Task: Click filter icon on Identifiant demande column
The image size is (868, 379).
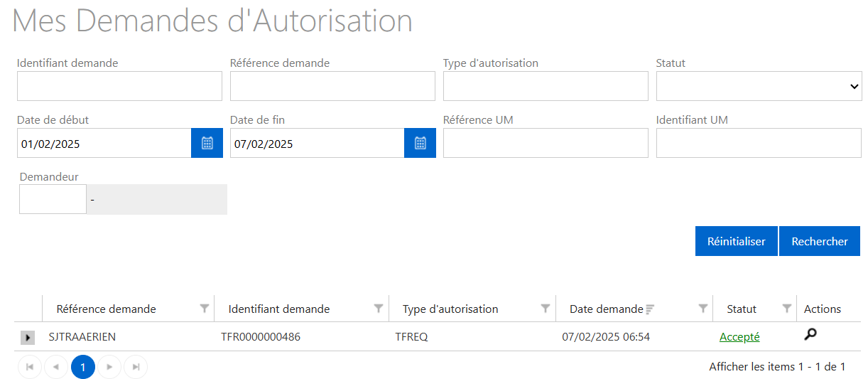Action: click(379, 309)
